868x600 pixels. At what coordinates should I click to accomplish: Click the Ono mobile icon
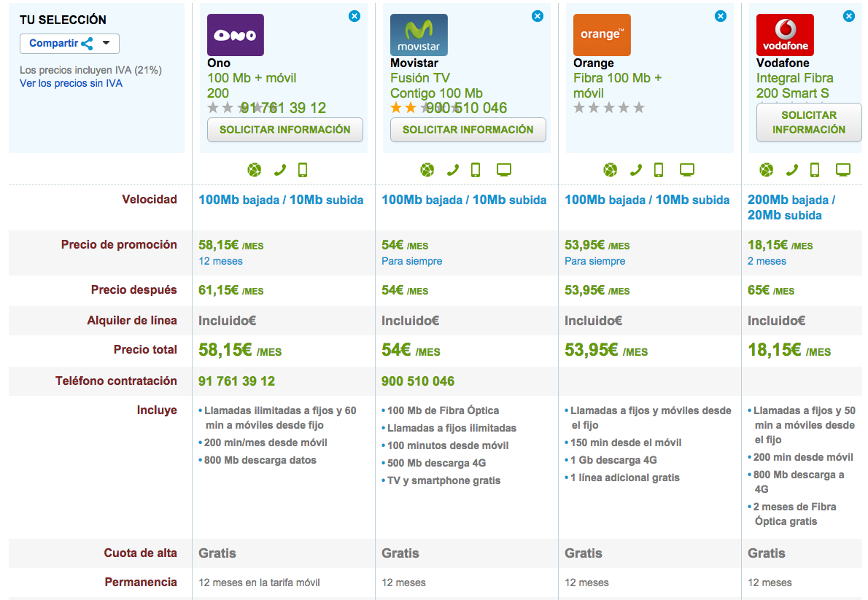coord(302,170)
